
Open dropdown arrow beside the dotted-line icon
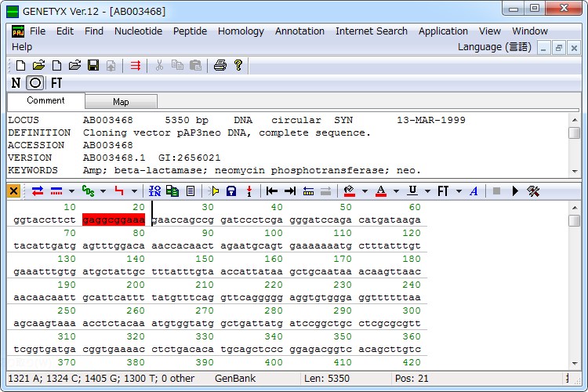pyautogui.click(x=71, y=191)
